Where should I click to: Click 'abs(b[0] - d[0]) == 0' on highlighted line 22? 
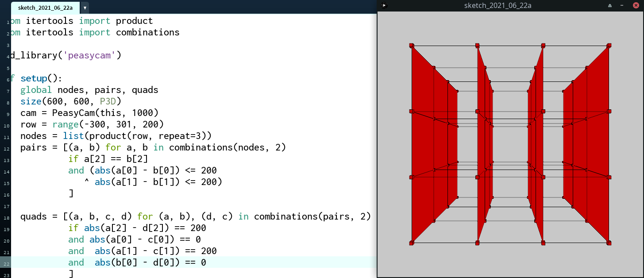(150, 263)
